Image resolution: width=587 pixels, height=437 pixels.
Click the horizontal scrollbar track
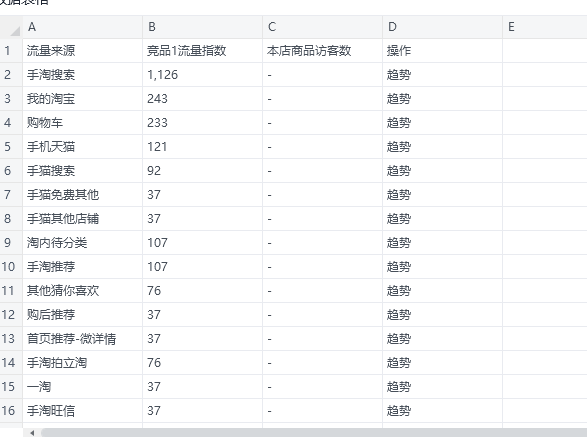pyautogui.click(x=314, y=433)
